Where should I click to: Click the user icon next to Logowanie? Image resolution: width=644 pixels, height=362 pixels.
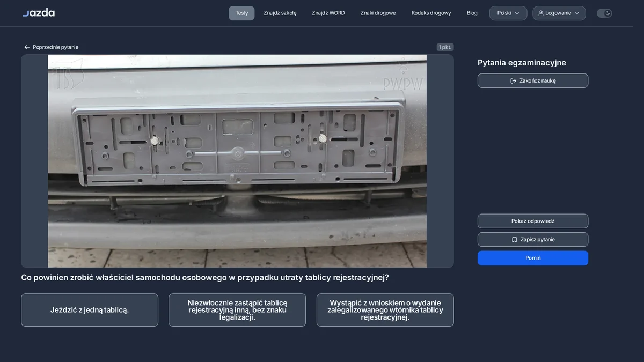tap(541, 13)
